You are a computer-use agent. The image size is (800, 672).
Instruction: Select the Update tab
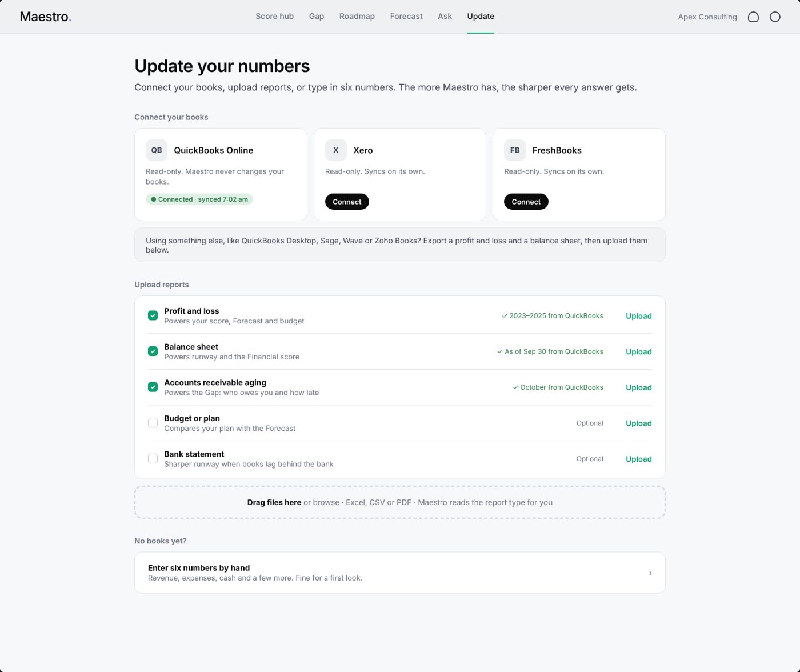pyautogui.click(x=481, y=16)
